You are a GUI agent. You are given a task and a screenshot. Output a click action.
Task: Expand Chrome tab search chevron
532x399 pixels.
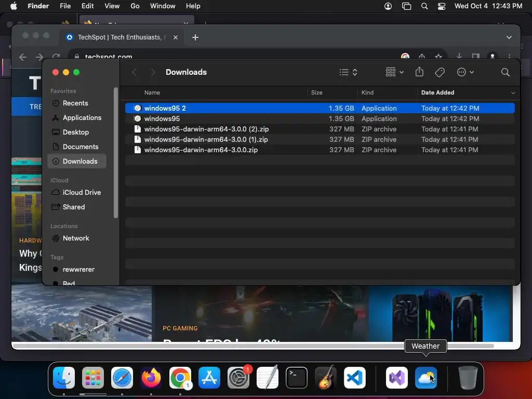click(509, 37)
